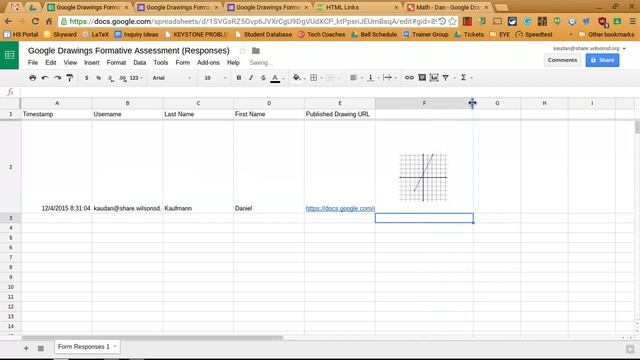Toggle italic formatting

coord(251,78)
